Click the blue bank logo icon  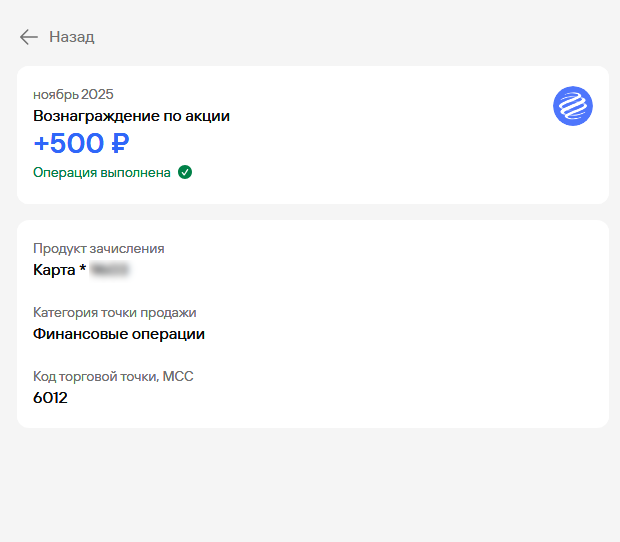(573, 106)
